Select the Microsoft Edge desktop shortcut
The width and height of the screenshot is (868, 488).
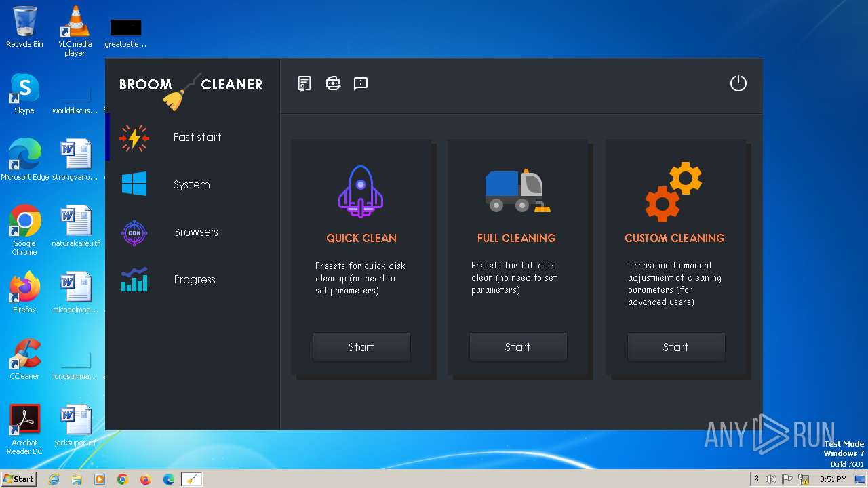(25, 160)
